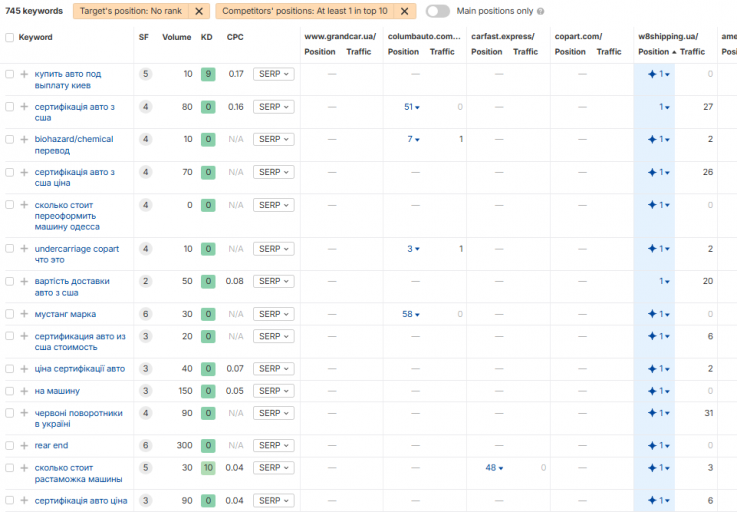This screenshot has height=512, width=737.
Task: Click plus icon for 'сертификация авто из сша стоимость'
Action: 24,336
